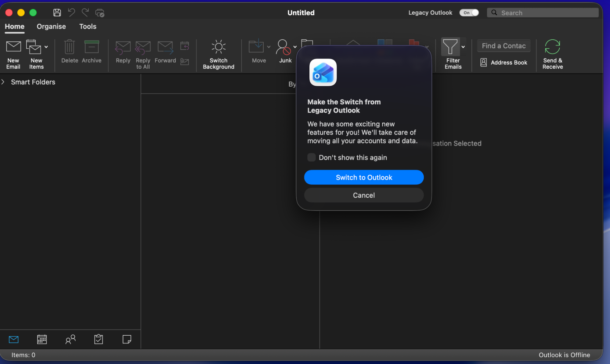Screen dimensions: 610x364
Task: Open the Junk dropdown arrow
Action: click(x=295, y=47)
